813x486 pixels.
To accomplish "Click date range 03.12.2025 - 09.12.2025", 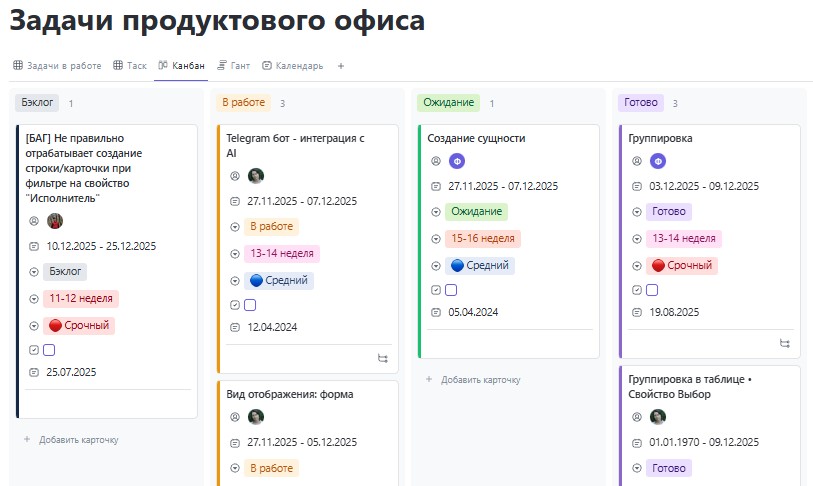I will pyautogui.click(x=704, y=186).
